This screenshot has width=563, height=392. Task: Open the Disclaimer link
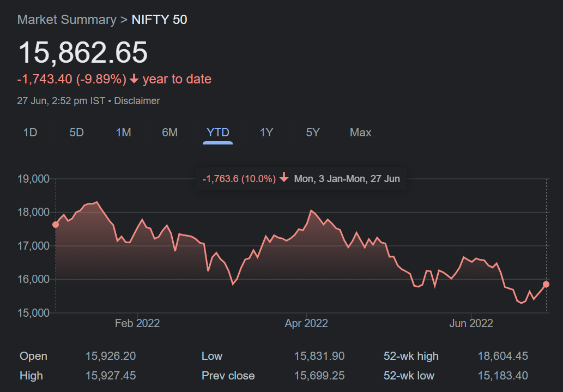(137, 101)
